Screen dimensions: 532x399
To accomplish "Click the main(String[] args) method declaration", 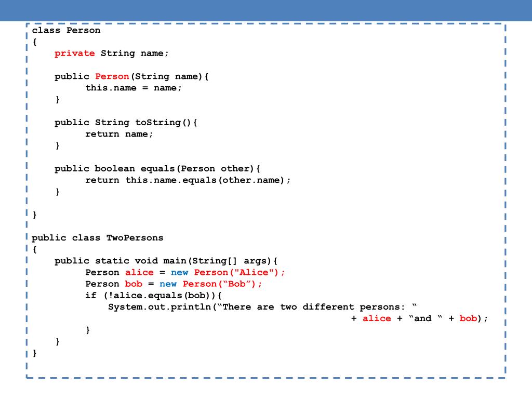I will pos(166,261).
